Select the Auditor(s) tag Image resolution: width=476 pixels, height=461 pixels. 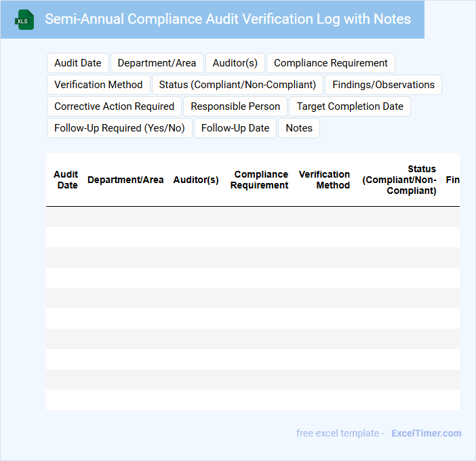pyautogui.click(x=235, y=63)
